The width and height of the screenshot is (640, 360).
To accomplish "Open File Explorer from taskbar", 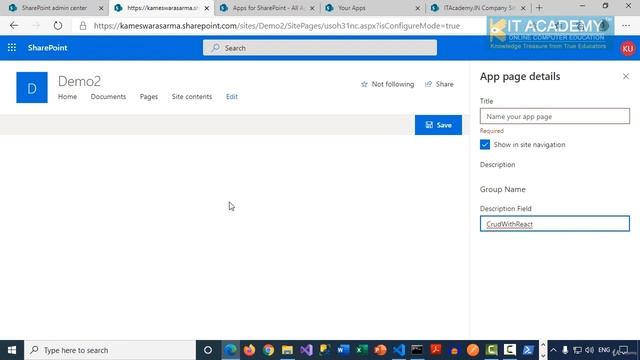I will click(287, 350).
